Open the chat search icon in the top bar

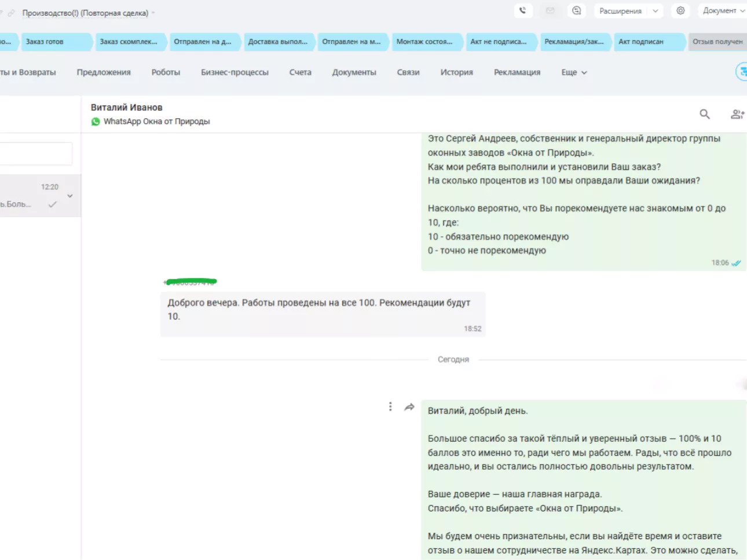[577, 10]
